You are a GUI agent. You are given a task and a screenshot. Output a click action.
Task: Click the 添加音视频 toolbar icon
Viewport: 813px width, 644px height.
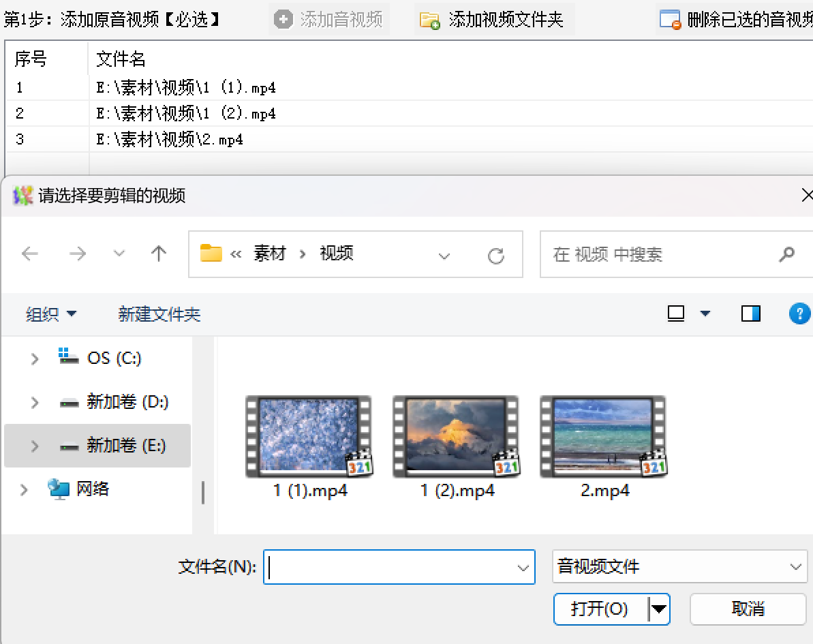point(283,20)
